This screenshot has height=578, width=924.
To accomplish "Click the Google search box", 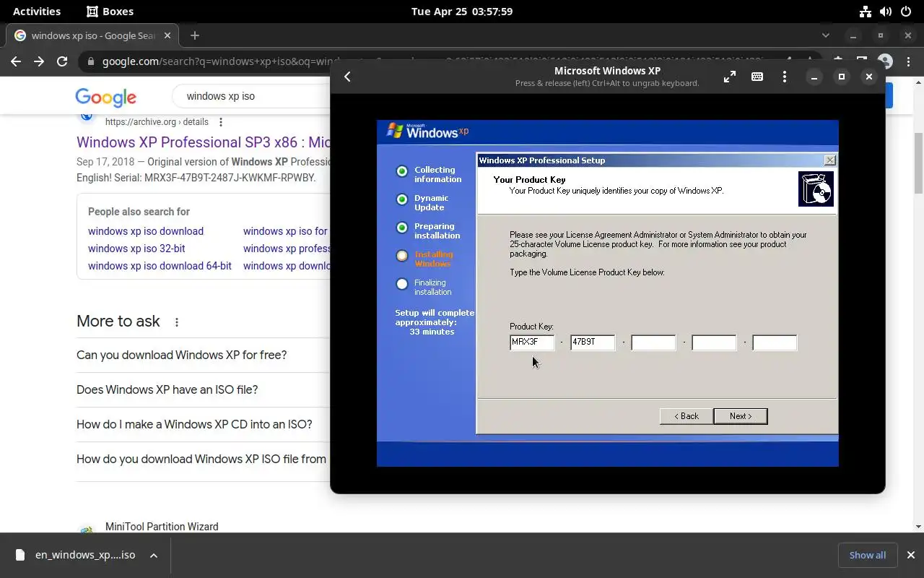I will point(253,96).
